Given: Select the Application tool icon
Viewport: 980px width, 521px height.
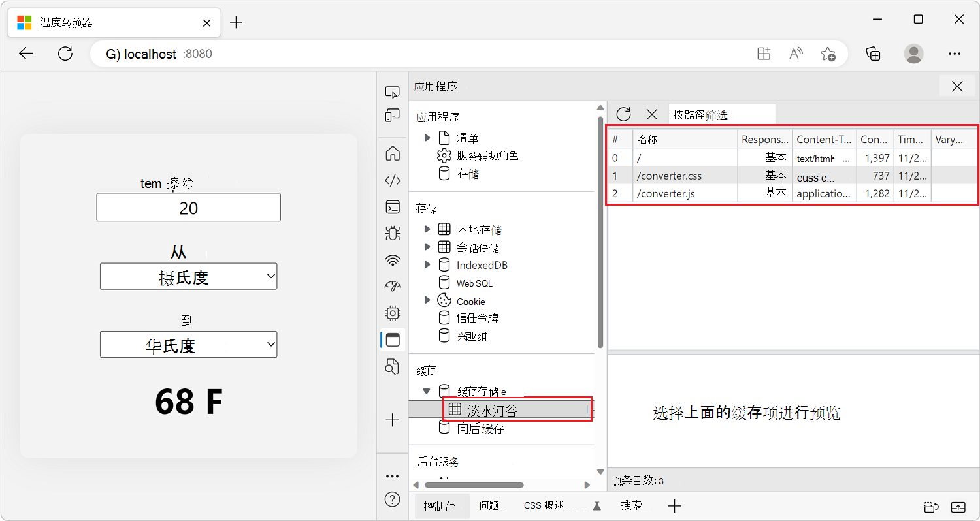Looking at the screenshot, I should point(393,339).
